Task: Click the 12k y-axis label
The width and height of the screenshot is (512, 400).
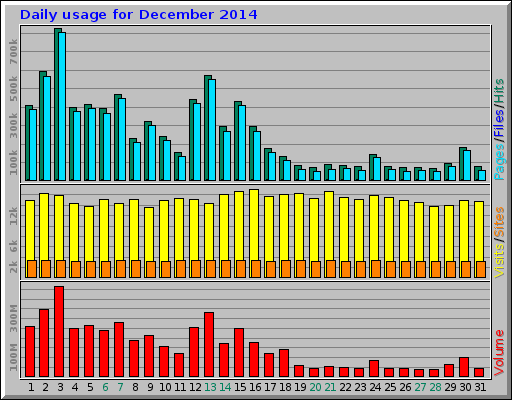Action: (x=13, y=216)
